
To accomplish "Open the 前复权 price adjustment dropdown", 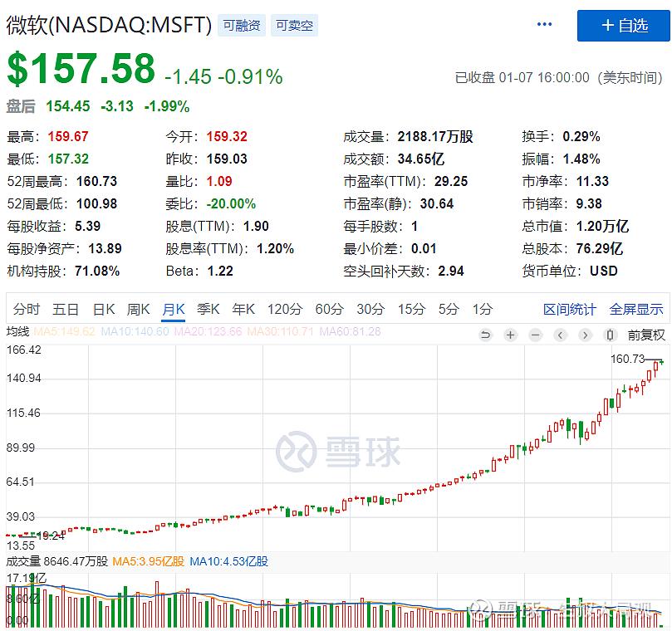I will tap(646, 335).
